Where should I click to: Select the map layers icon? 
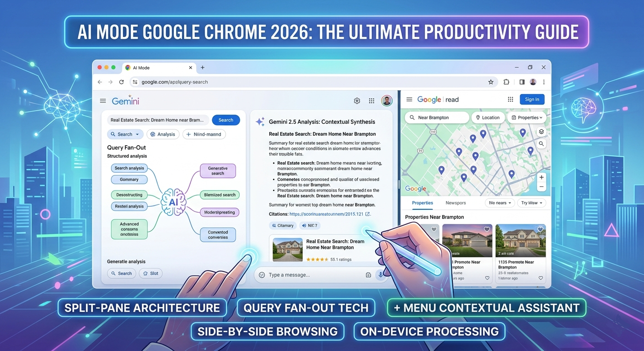[541, 131]
